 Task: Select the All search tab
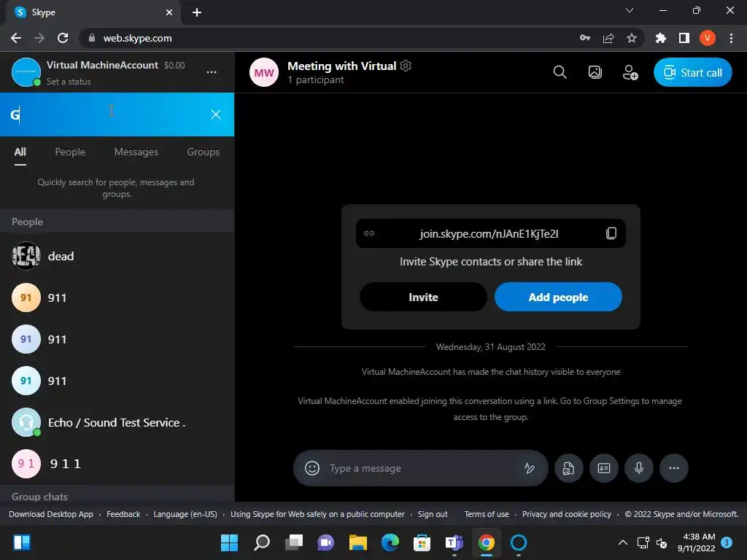20,152
